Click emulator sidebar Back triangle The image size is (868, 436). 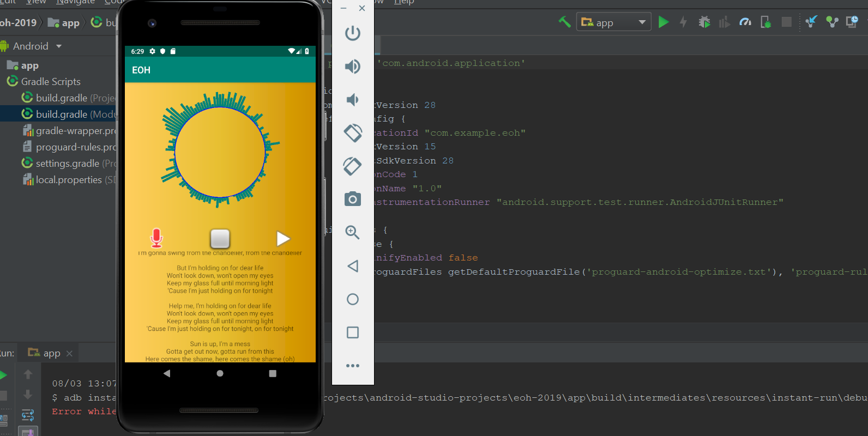[x=353, y=266]
